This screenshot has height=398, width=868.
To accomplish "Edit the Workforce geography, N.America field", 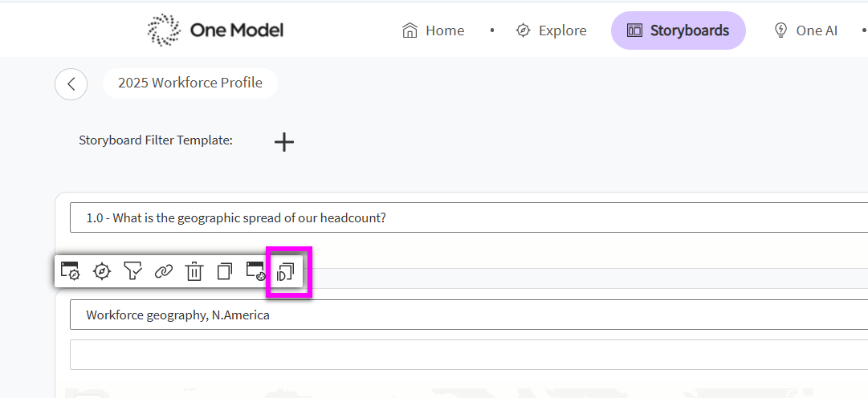I will pos(469,315).
